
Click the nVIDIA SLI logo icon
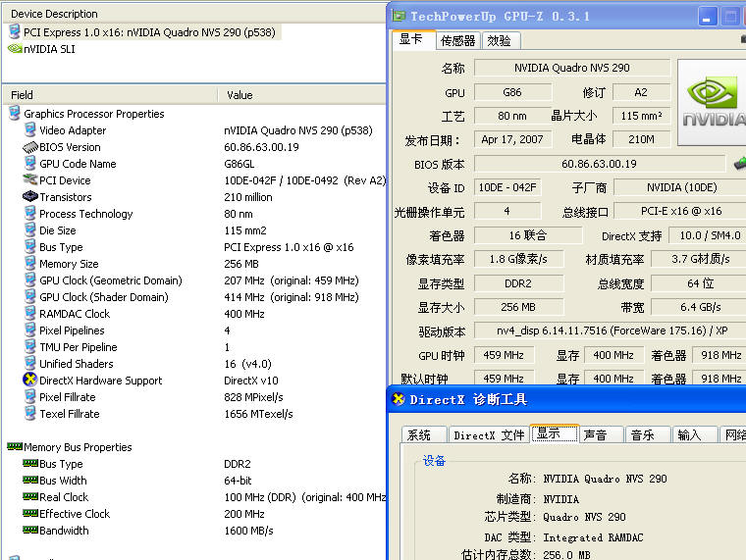[15, 48]
